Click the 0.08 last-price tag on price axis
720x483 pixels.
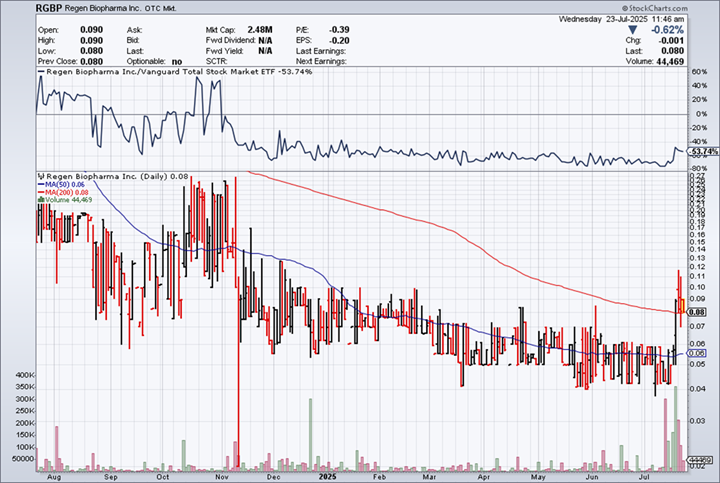pyautogui.click(x=698, y=312)
